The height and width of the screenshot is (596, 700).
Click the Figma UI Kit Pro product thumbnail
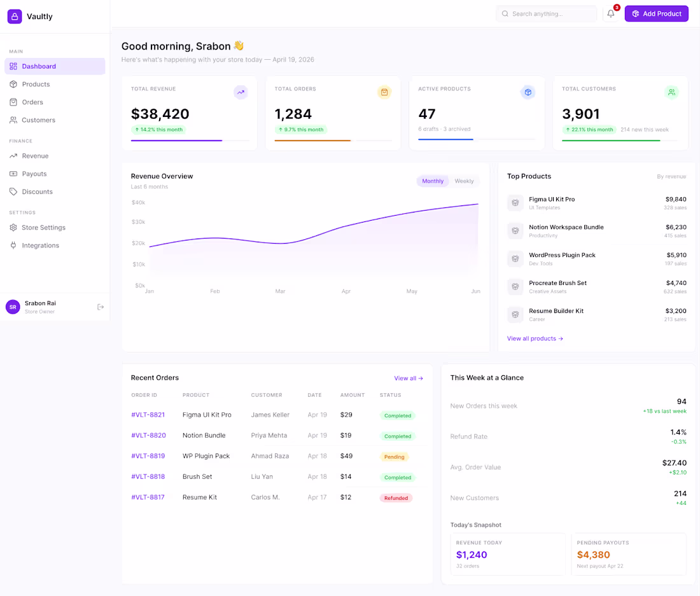pos(515,203)
